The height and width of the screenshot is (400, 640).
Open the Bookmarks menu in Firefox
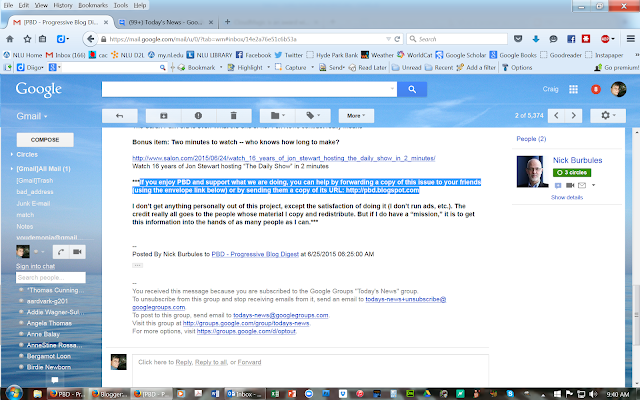(93, 5)
